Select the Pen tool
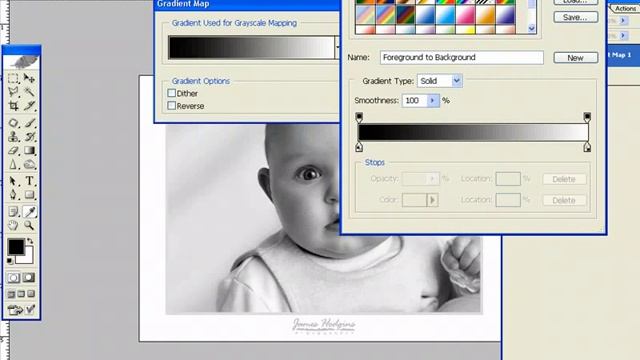Image resolution: width=640 pixels, height=360 pixels. [13, 195]
